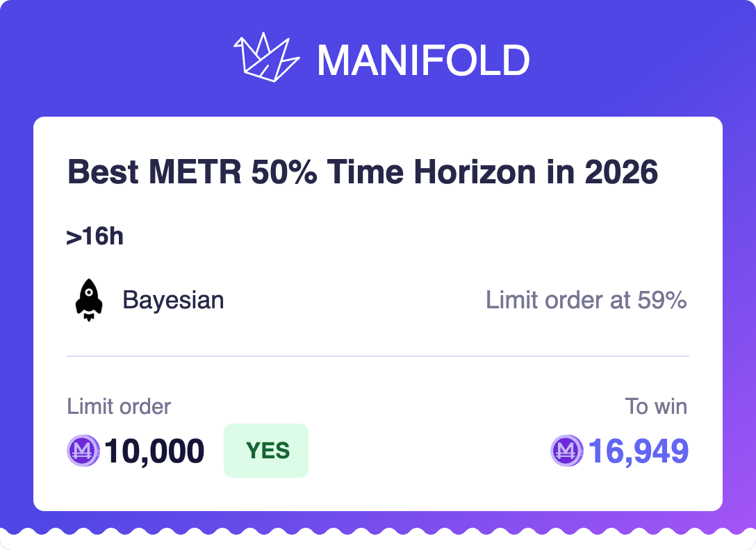Click the horizontal divider line in the card
The image size is (756, 550).
[x=378, y=356]
